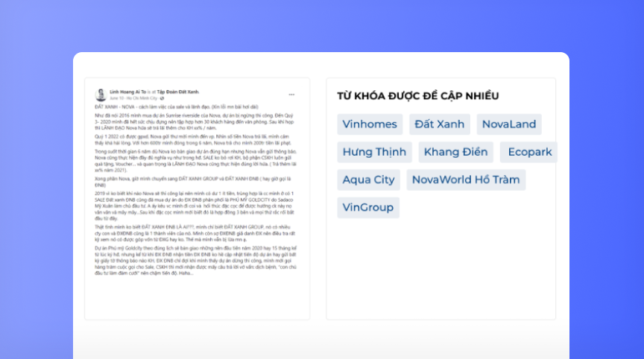Select the Khang Điền keyword tag

tap(456, 152)
